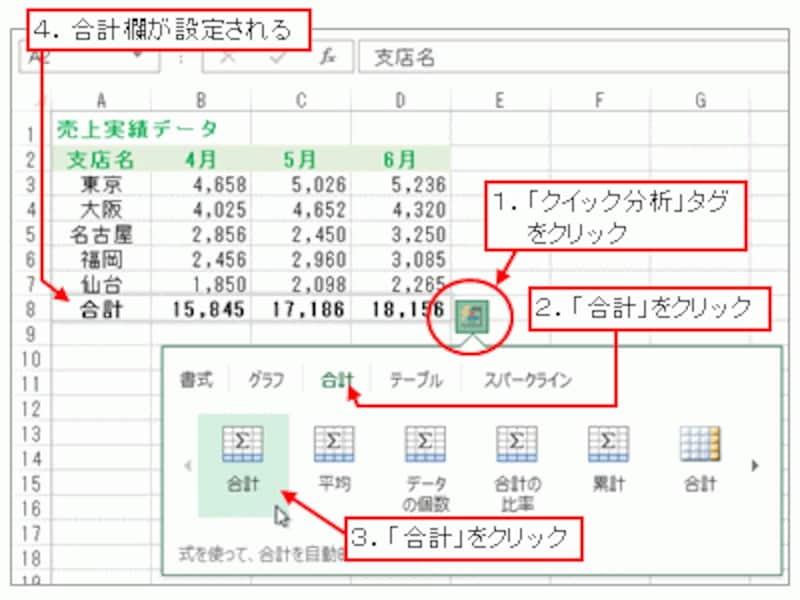
Task: Click the cell with value 4,025
Action: click(201, 209)
